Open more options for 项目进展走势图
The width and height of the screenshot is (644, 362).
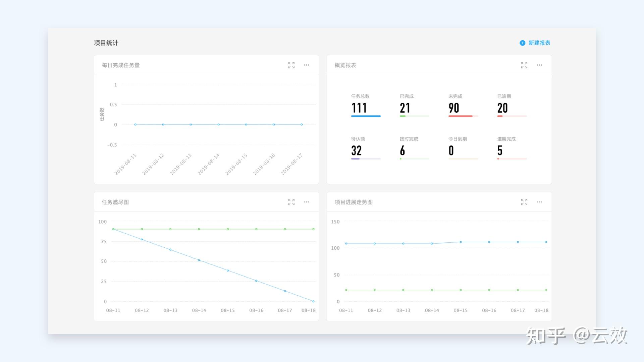pyautogui.click(x=539, y=202)
